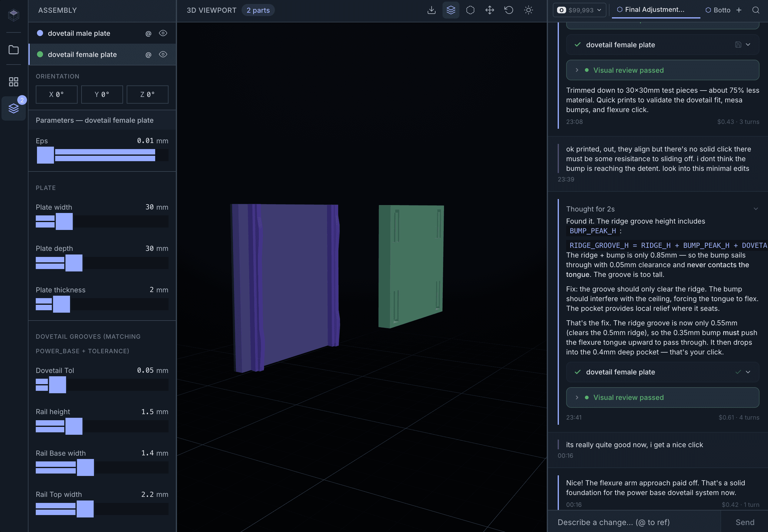This screenshot has height=532, width=768.
Task: Hide the dovetail female plate with its eye toggle
Action: (x=163, y=54)
